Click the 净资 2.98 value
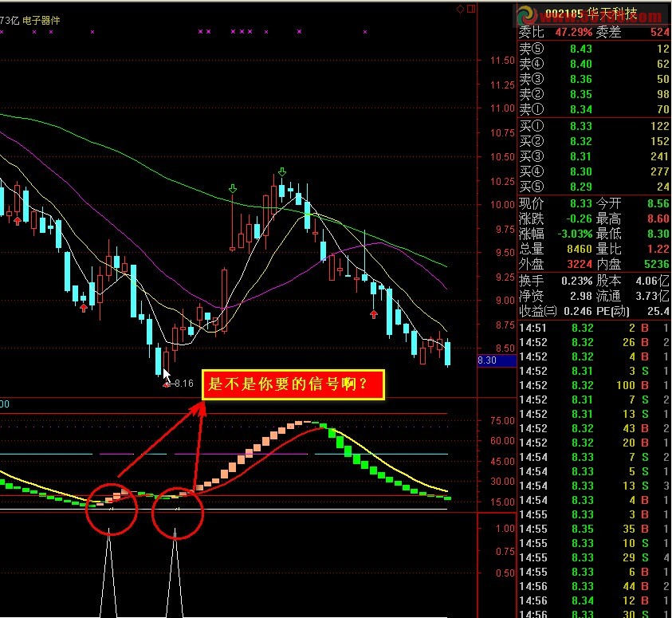This screenshot has height=618, width=672. point(581,296)
